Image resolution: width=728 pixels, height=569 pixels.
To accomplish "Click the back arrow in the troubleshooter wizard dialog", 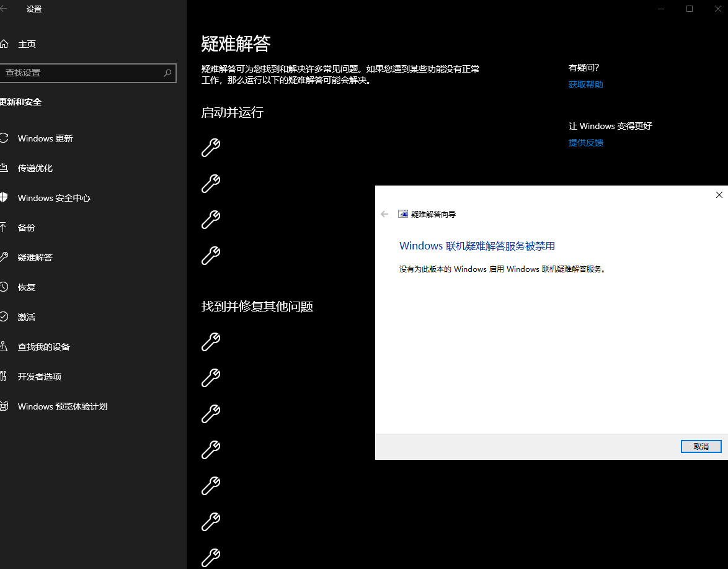I will pyautogui.click(x=384, y=214).
